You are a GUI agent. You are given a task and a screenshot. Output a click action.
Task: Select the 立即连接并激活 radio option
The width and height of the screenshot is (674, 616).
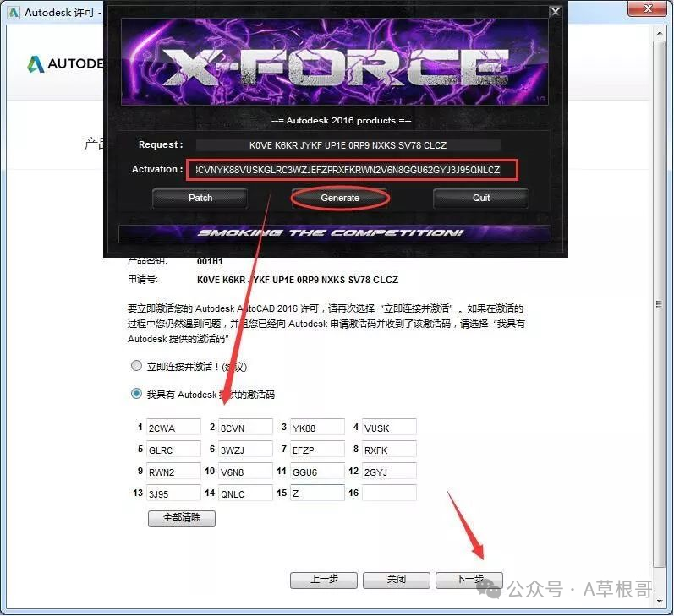(136, 367)
